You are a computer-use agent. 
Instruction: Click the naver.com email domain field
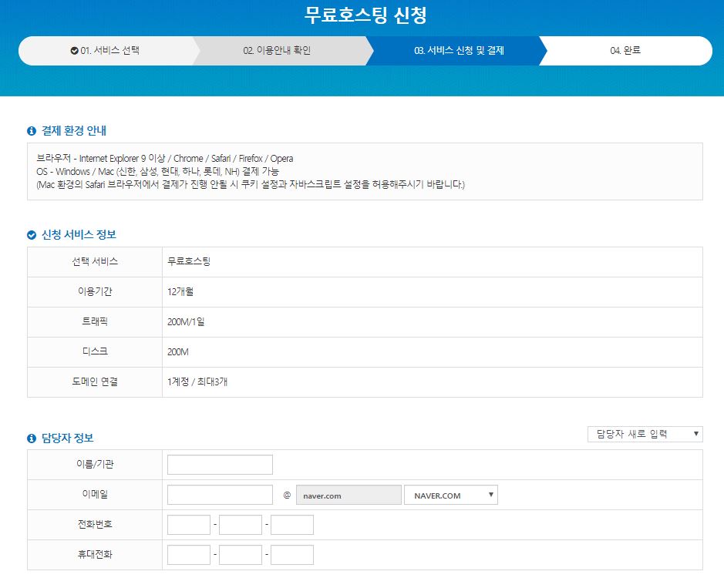coord(349,496)
